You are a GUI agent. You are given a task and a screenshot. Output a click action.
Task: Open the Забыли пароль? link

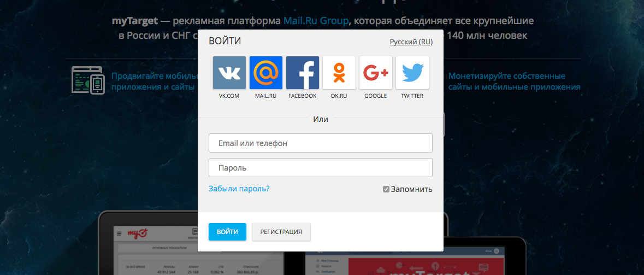point(239,189)
